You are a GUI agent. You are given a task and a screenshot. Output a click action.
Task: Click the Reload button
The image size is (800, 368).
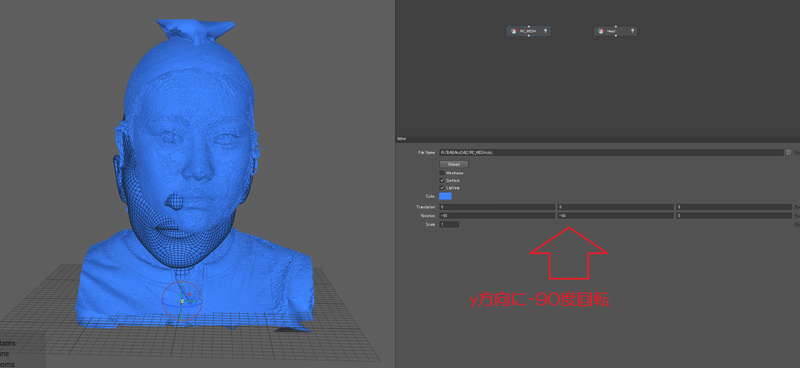(x=454, y=164)
